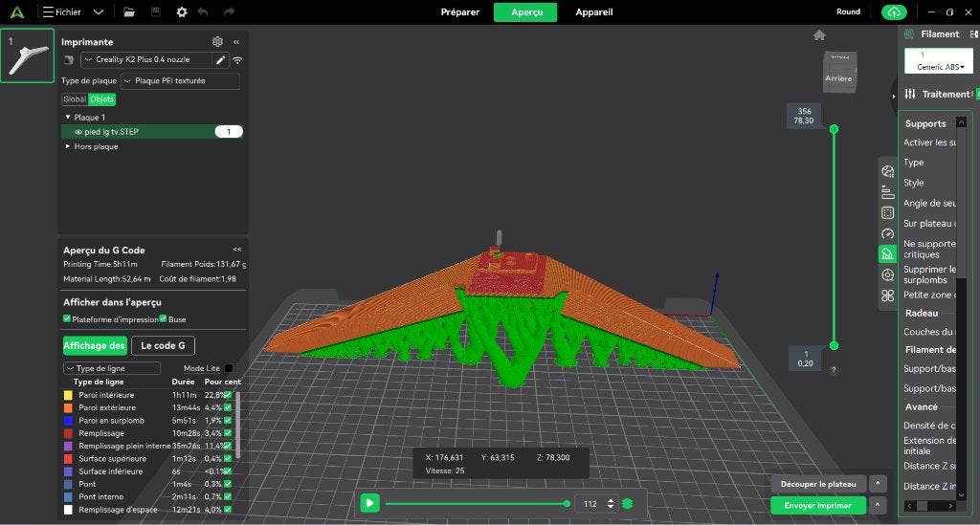
Task: Play the G-code print simulation
Action: coord(370,502)
